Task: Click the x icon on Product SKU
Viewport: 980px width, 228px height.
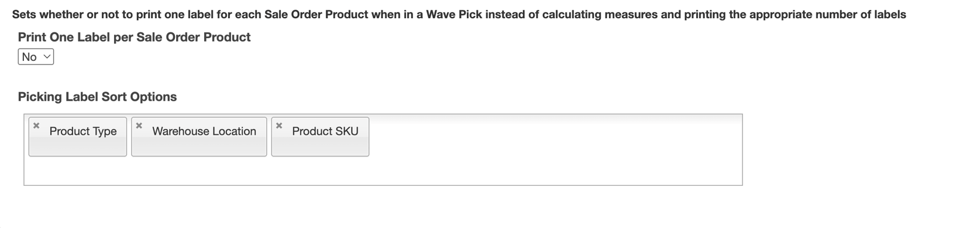Action: pos(279,125)
